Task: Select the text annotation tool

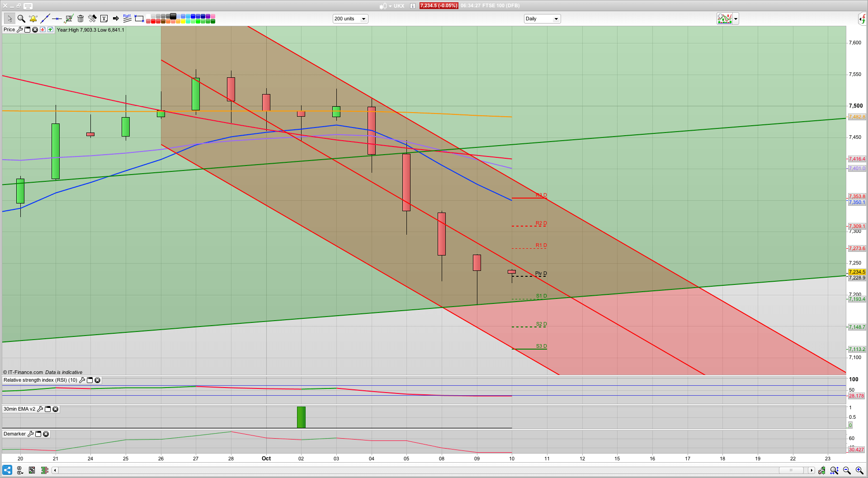Action: 104,19
